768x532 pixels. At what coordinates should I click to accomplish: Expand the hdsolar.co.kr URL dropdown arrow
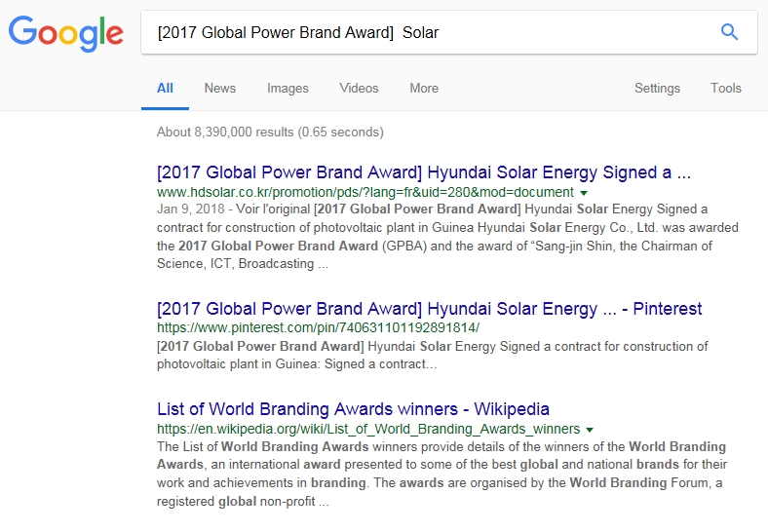point(584,194)
